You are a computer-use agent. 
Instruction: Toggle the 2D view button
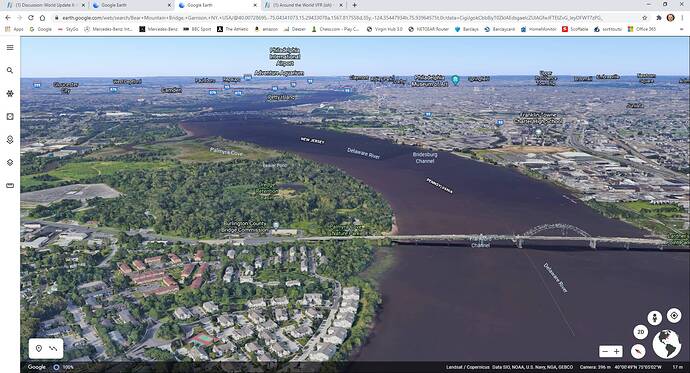pos(641,332)
